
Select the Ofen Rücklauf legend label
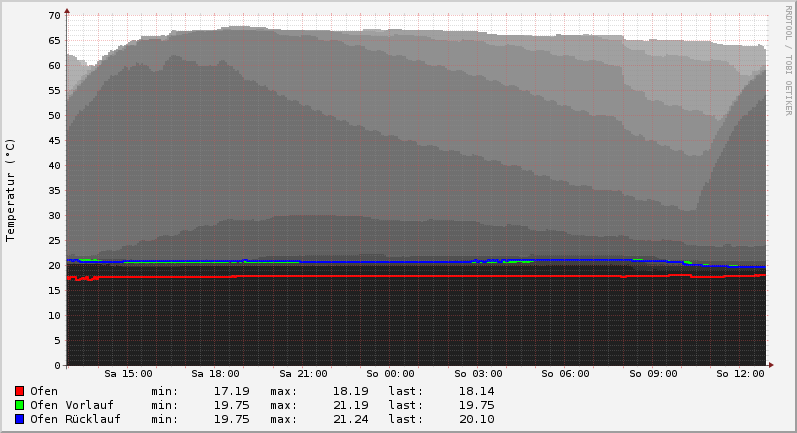click(75, 419)
